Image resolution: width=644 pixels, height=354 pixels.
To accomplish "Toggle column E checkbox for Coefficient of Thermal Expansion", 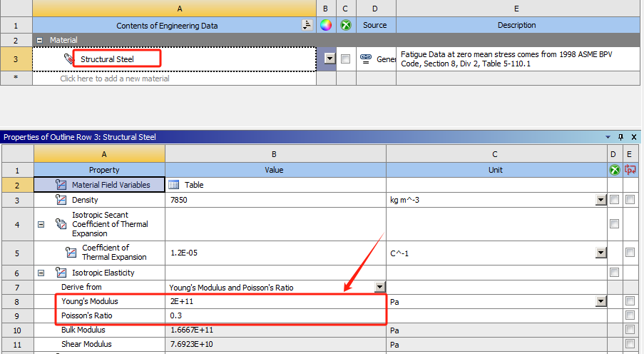I will click(x=630, y=252).
